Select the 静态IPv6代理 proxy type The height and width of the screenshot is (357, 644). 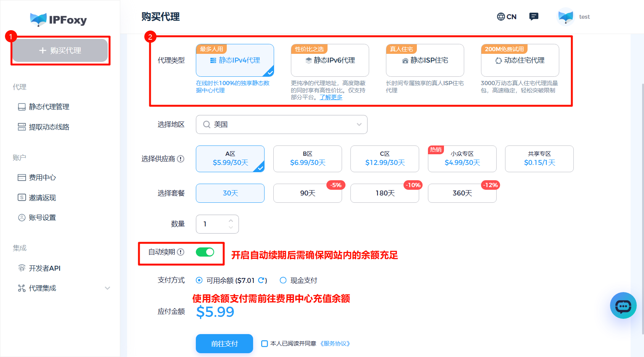pyautogui.click(x=329, y=60)
